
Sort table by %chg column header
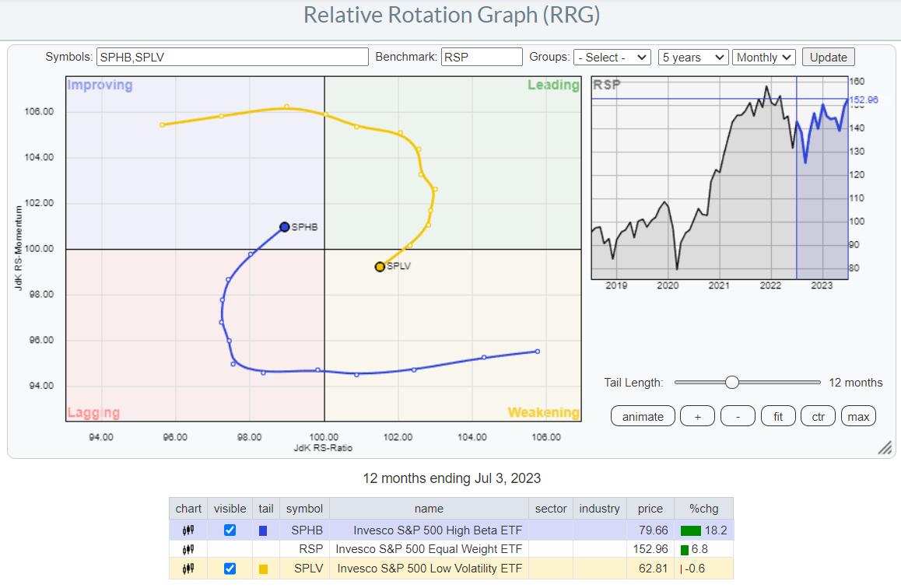click(x=703, y=509)
